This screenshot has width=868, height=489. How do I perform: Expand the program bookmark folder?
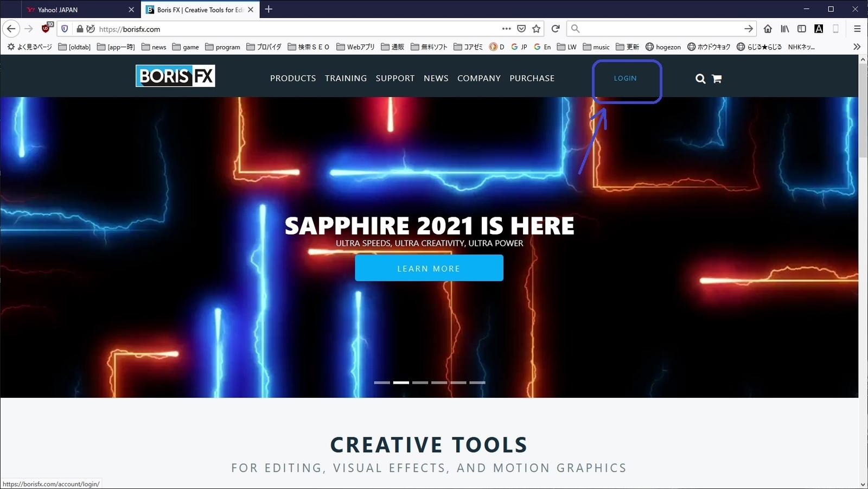[x=222, y=47]
